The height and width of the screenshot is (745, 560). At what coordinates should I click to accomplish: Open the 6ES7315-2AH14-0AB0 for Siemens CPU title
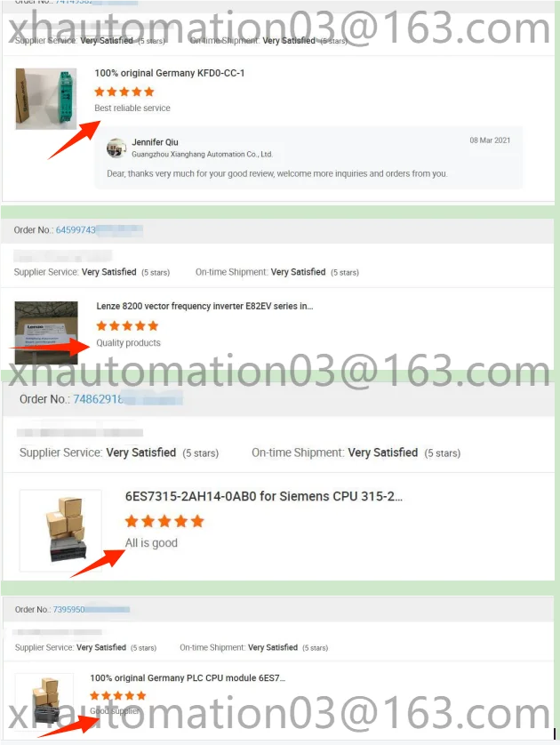pos(264,496)
